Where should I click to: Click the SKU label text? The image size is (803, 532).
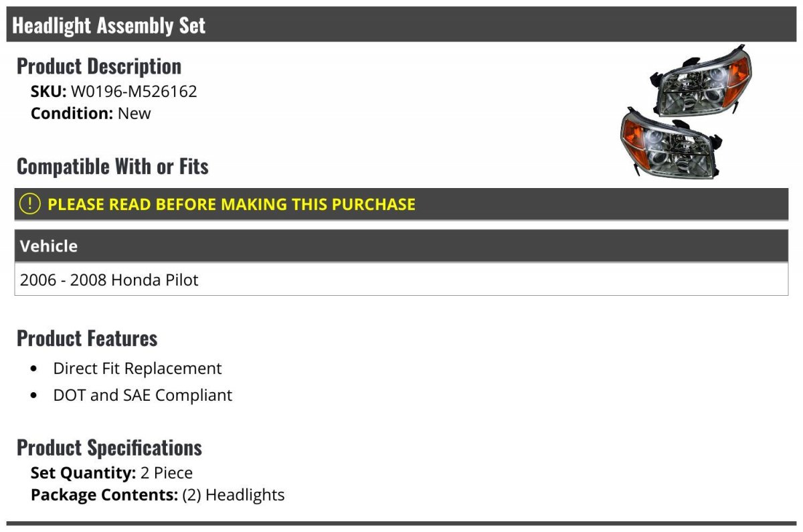click(x=49, y=92)
